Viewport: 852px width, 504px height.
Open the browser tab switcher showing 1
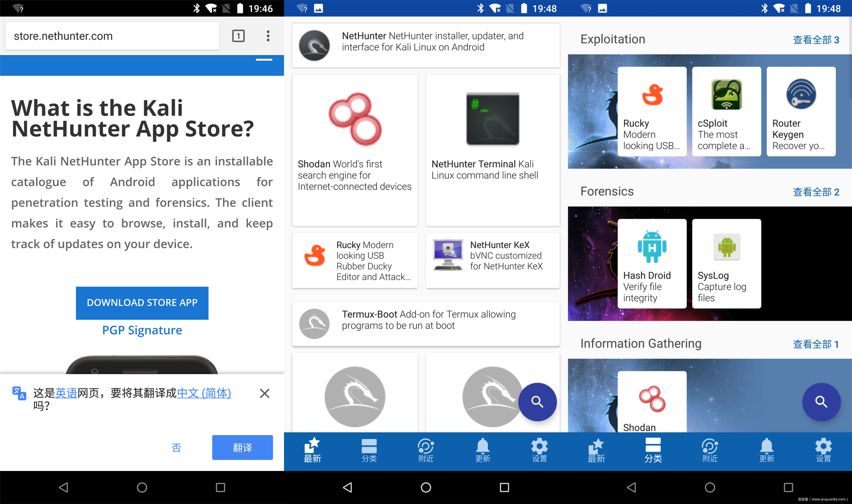coord(238,36)
